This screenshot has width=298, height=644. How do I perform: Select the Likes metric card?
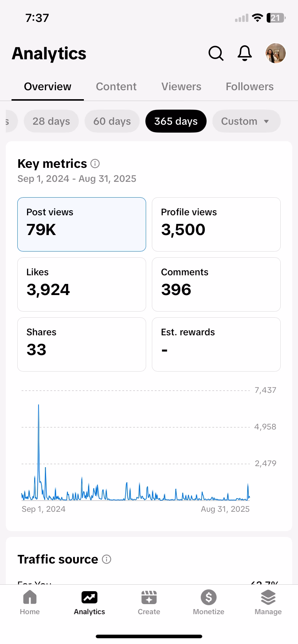(82, 284)
